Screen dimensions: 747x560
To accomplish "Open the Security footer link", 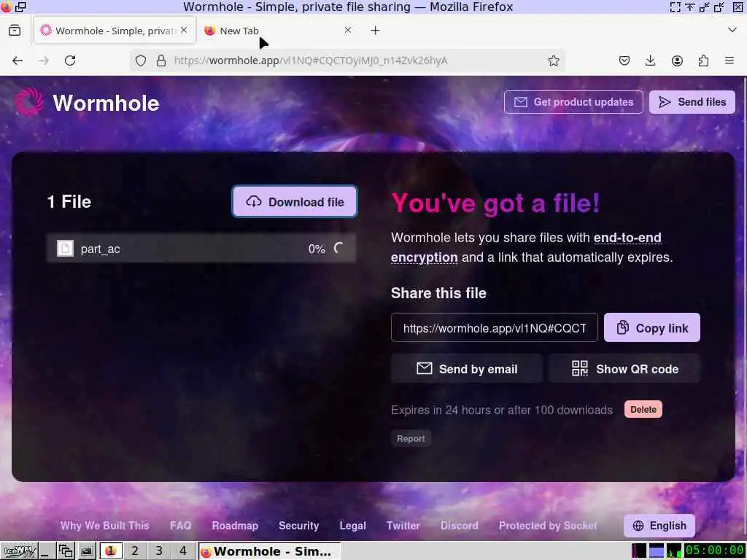I will click(298, 525).
